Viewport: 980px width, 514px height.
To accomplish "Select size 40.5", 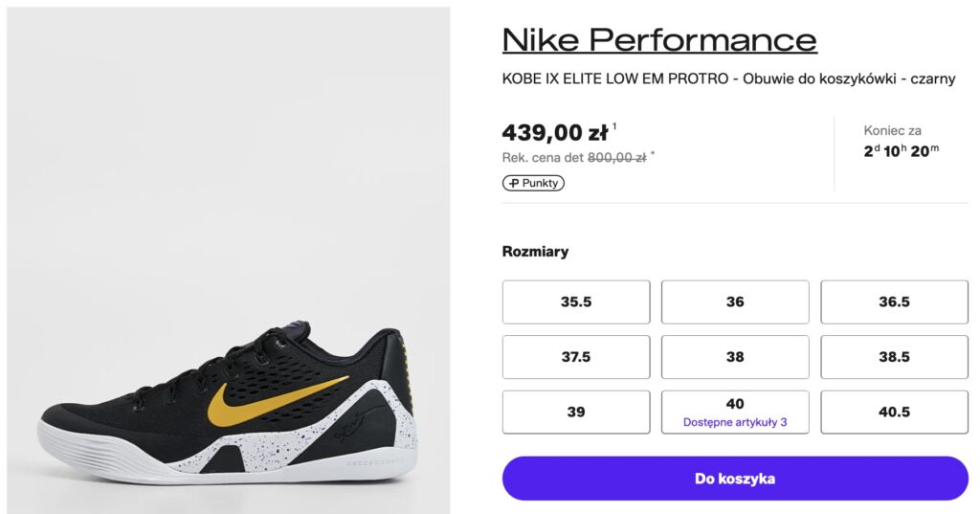I will pyautogui.click(x=894, y=413).
